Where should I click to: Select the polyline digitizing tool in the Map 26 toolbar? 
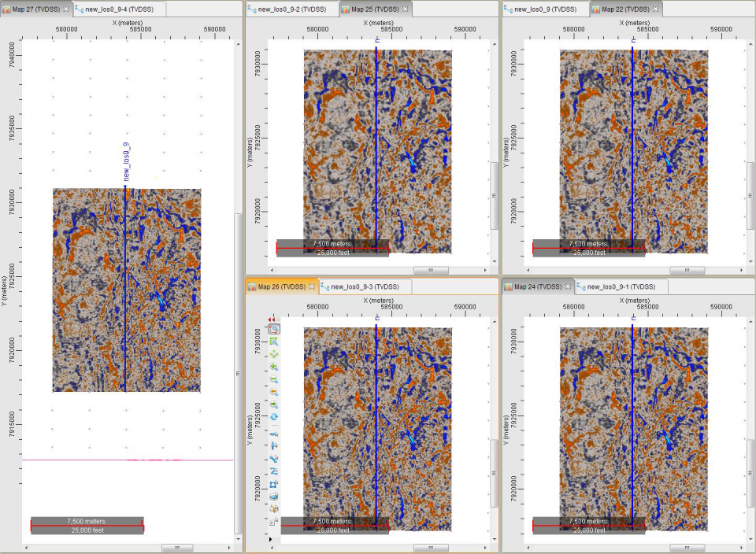click(274, 459)
